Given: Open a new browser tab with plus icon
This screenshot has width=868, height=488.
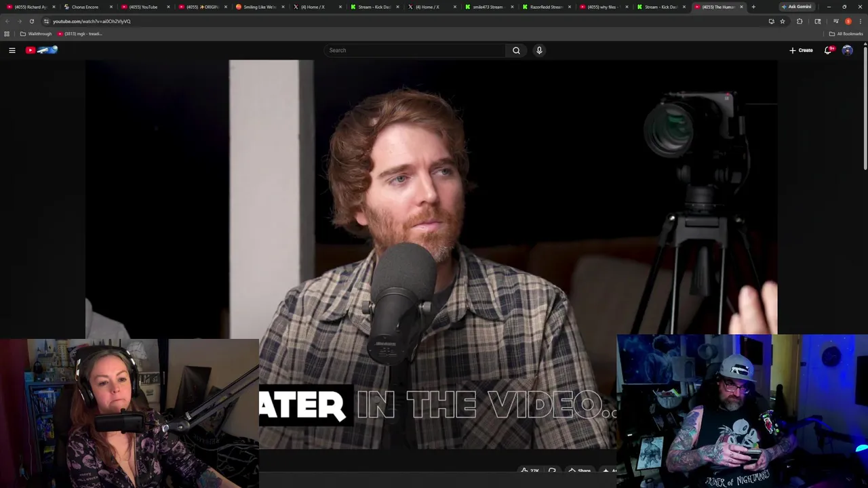Looking at the screenshot, I should (753, 7).
